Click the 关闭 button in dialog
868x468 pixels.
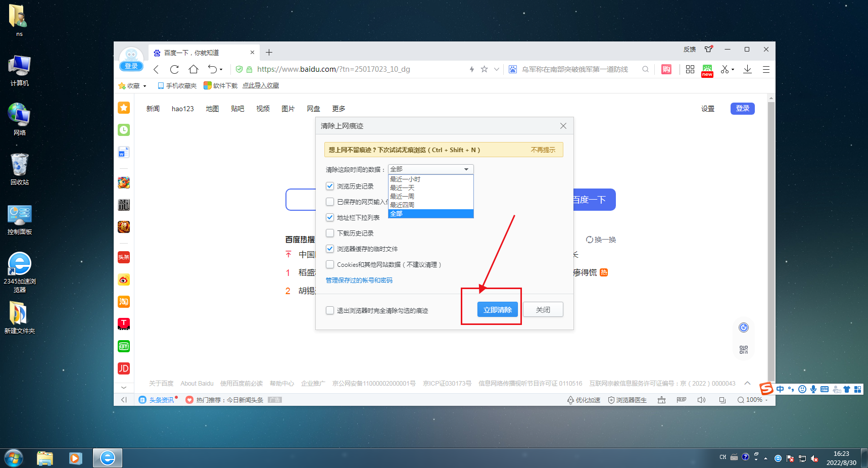point(543,310)
